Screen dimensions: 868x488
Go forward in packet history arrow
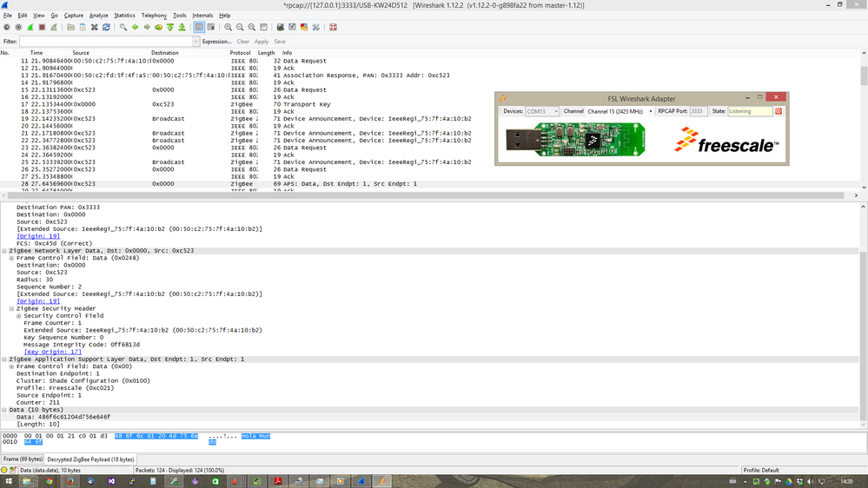pyautogui.click(x=147, y=27)
